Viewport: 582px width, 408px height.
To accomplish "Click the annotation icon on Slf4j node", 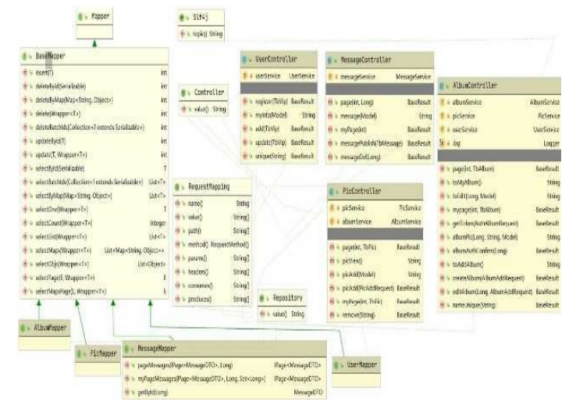I will point(182,17).
